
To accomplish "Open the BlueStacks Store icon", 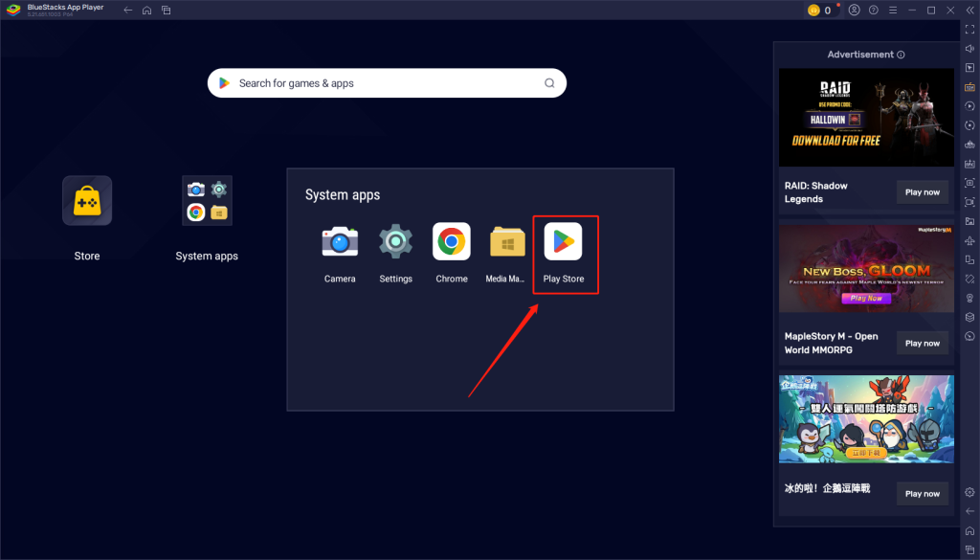I will (x=87, y=200).
